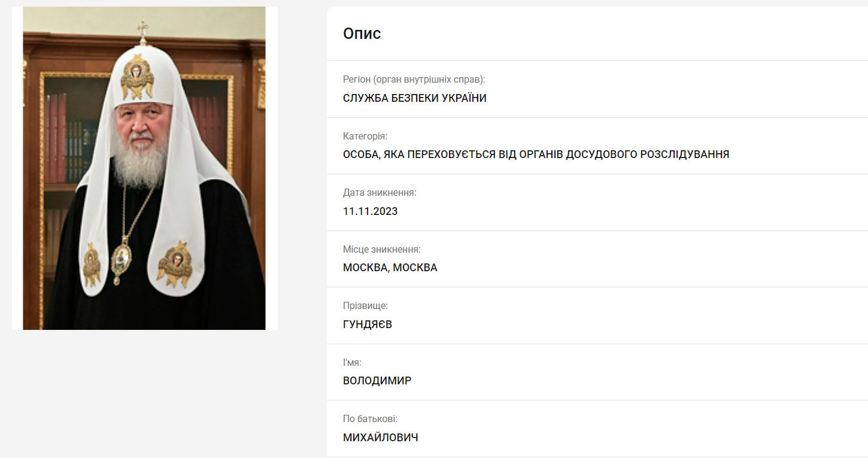The image size is (868, 458).
Task: Select the surname ГУНДЯЄВ
Action: 368,324
